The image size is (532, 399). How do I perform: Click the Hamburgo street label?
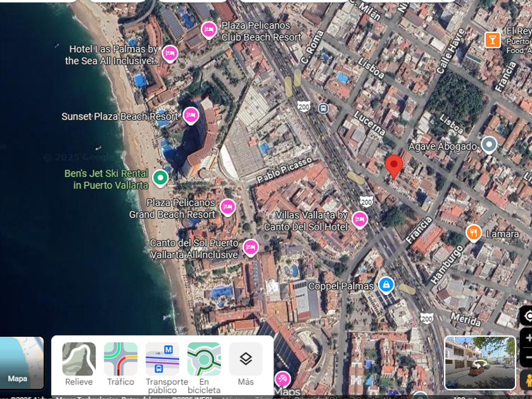pos(447,265)
